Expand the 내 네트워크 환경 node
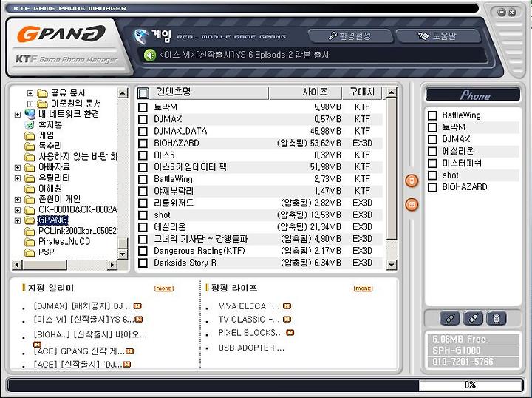The image size is (532, 398). [x=18, y=115]
